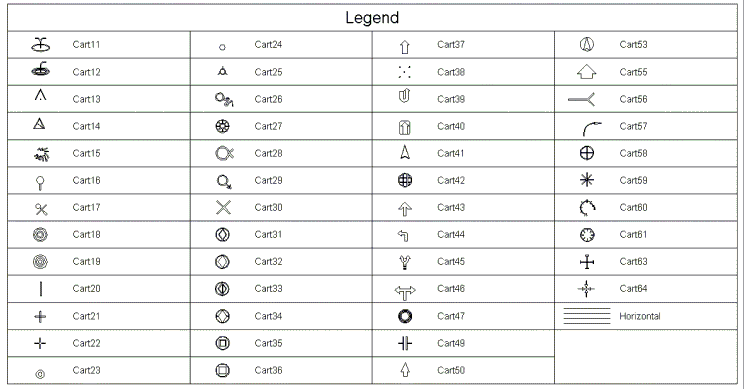Click the Cart44 label text
The width and height of the screenshot is (744, 389).
(x=451, y=234)
